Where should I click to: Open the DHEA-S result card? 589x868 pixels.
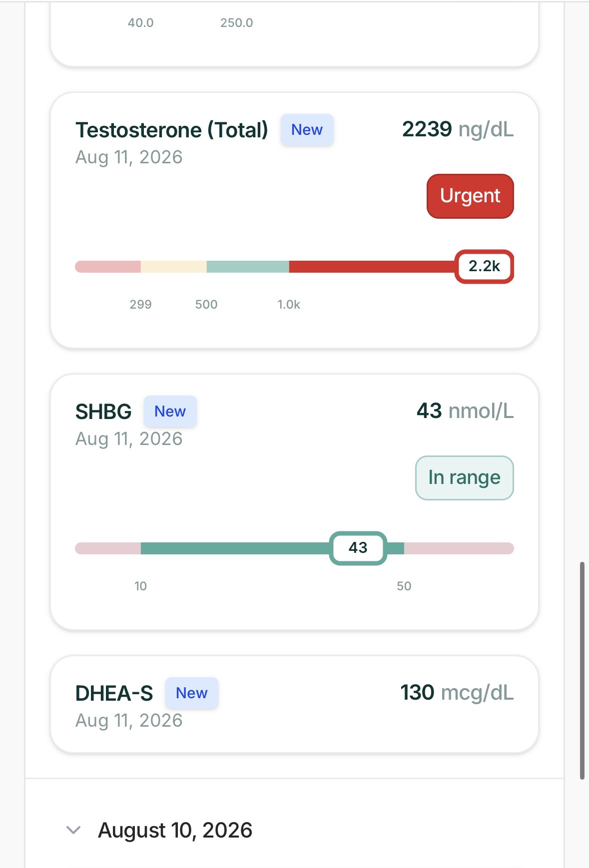(294, 704)
